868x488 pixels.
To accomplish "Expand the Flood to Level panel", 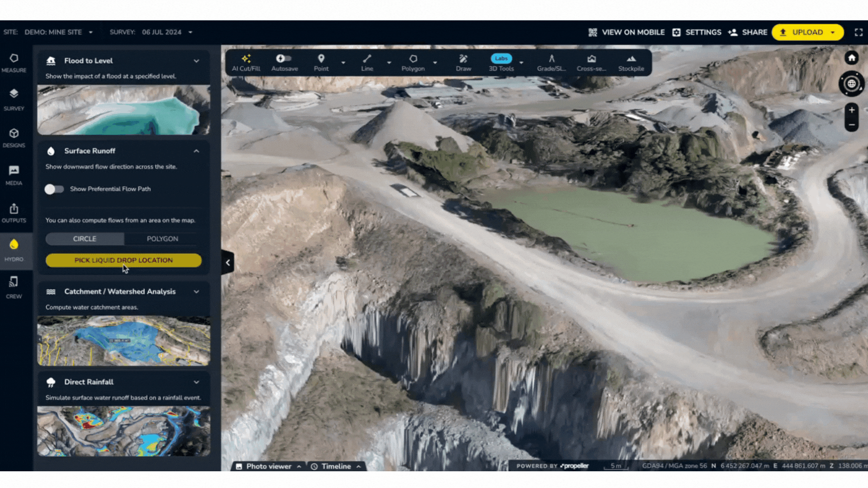I will 196,61.
